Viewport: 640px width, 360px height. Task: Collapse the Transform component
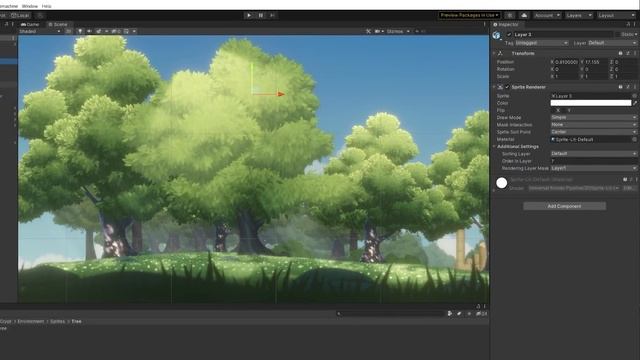(x=494, y=53)
